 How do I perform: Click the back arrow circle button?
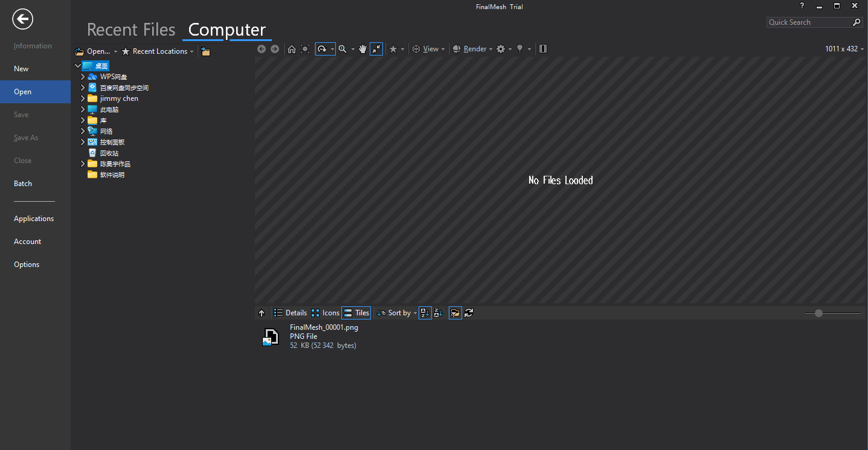(x=22, y=19)
